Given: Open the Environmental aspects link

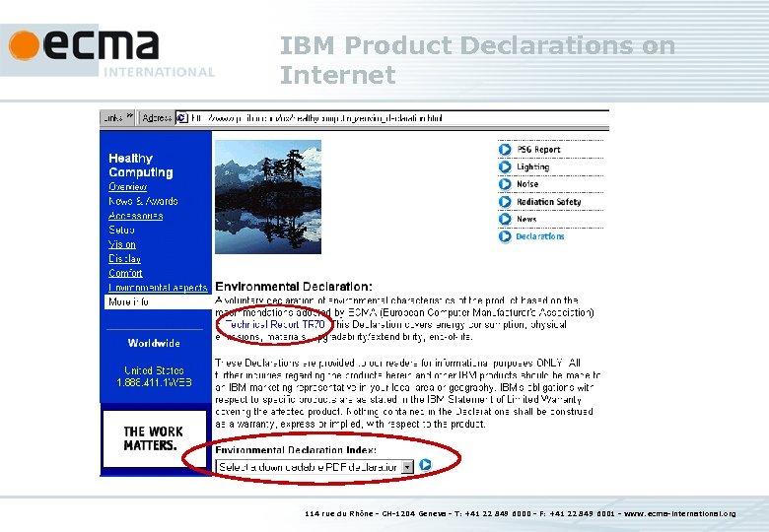Looking at the screenshot, I should pos(158,288).
